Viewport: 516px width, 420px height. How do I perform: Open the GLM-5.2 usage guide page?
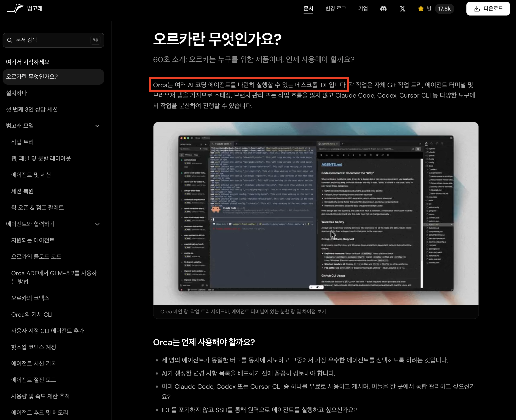(x=54, y=277)
